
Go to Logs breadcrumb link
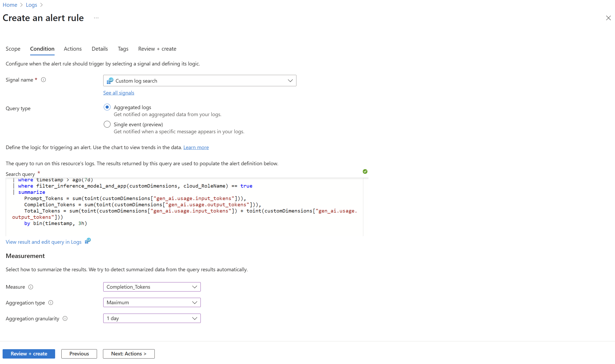click(31, 5)
